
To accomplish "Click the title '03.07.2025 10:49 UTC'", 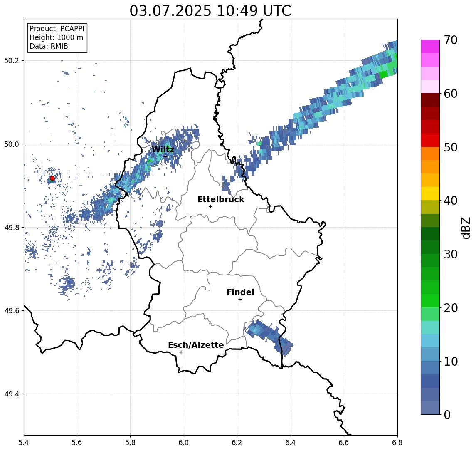I will coord(210,11).
